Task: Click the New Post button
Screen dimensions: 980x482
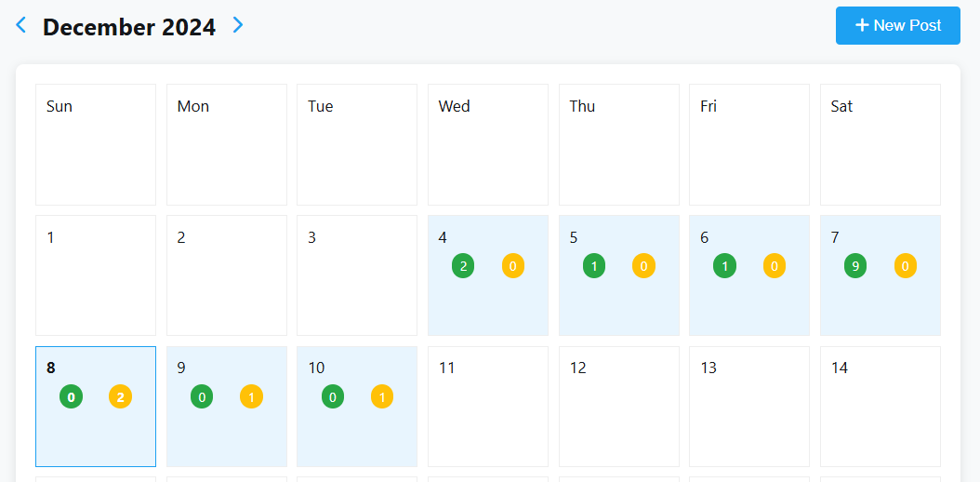Action: 897,26
